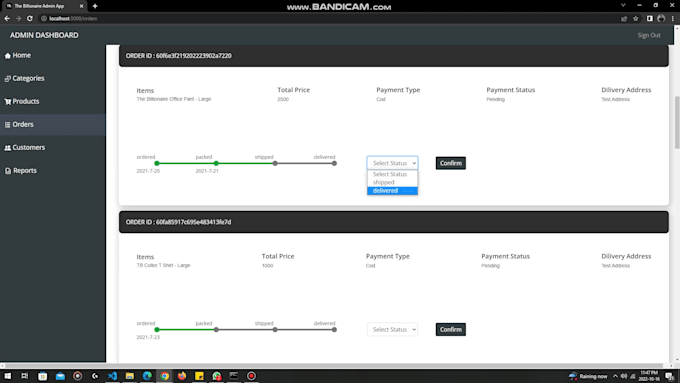Reload the page with refresh icon

[29, 19]
